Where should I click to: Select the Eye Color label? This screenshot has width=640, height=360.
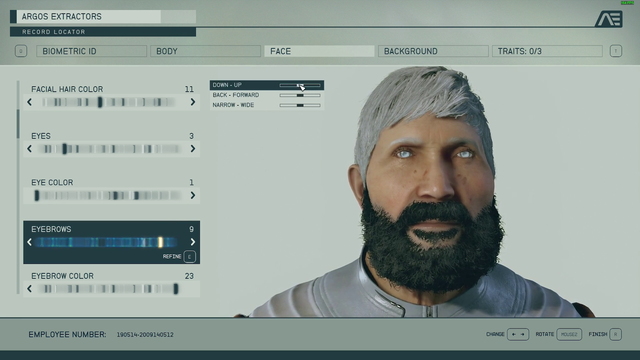[52, 182]
